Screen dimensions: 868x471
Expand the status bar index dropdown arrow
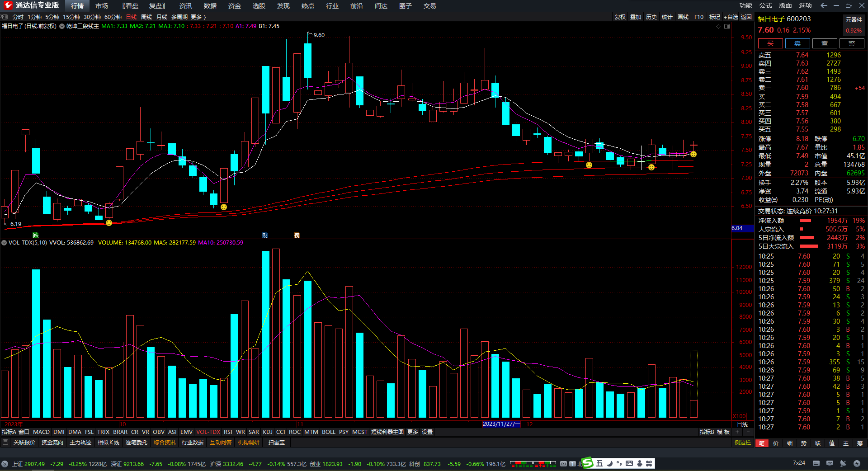point(5,464)
